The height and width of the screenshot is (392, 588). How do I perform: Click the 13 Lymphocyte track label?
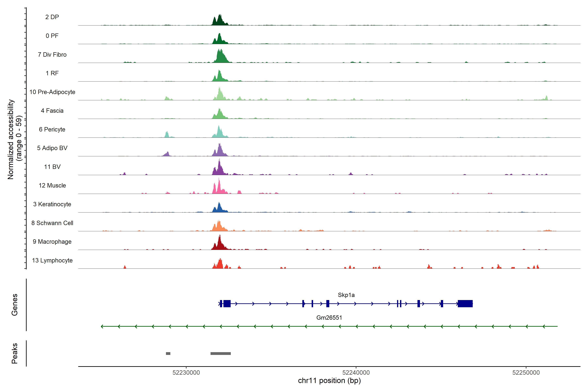(x=52, y=261)
